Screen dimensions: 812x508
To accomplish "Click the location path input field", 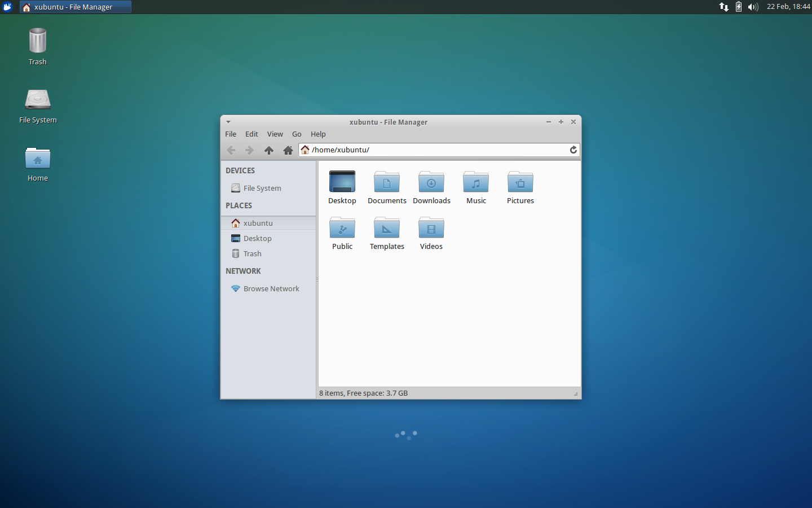I will pyautogui.click(x=437, y=150).
